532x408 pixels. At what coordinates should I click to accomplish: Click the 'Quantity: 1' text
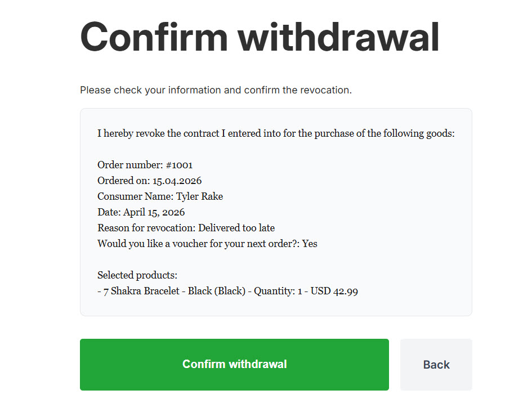click(x=275, y=291)
